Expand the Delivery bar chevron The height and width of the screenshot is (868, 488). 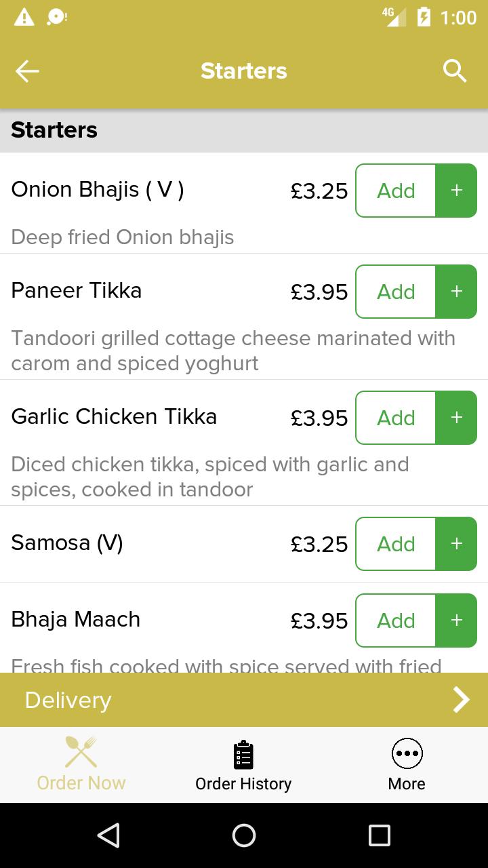461,700
